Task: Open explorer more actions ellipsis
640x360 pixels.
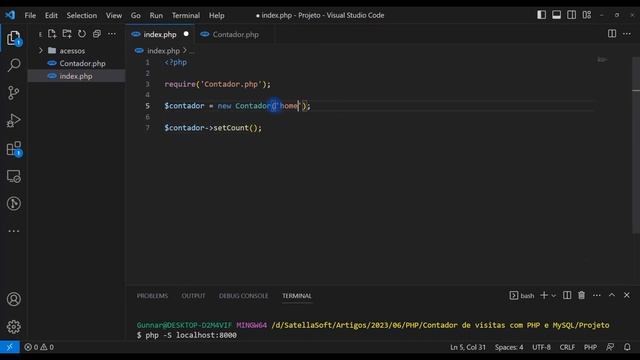Action: (x=112, y=34)
